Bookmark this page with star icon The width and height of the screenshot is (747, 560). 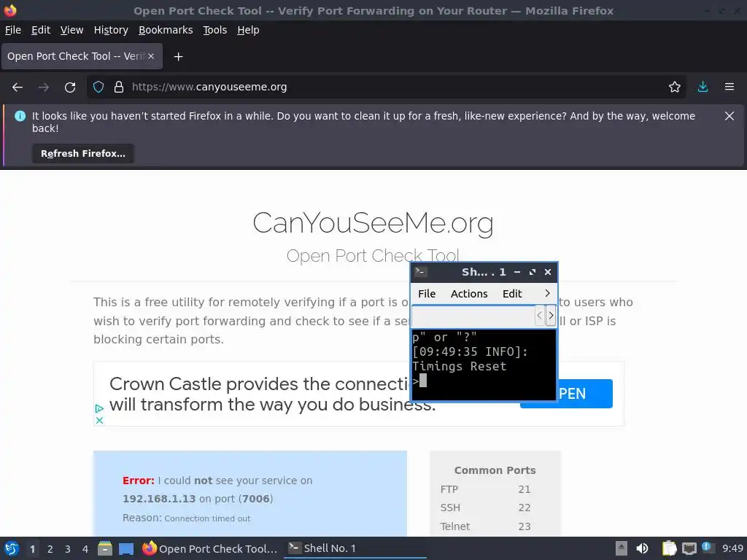(x=674, y=87)
